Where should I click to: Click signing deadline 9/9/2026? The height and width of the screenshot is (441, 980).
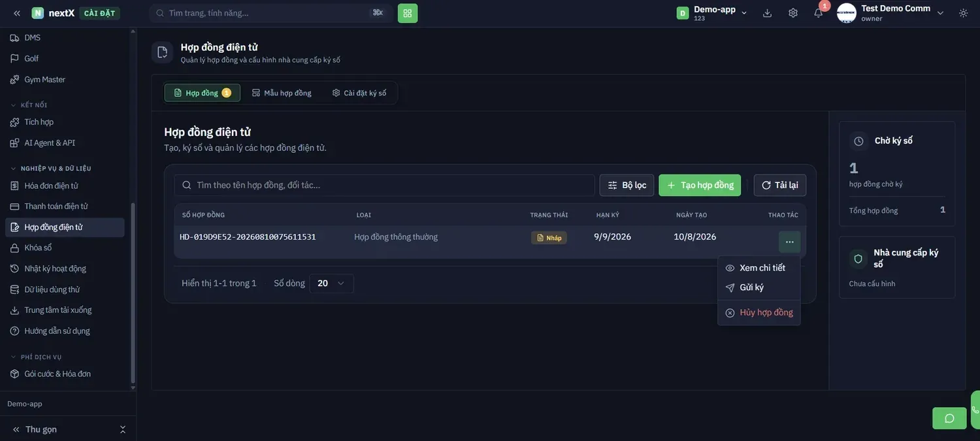click(x=612, y=237)
